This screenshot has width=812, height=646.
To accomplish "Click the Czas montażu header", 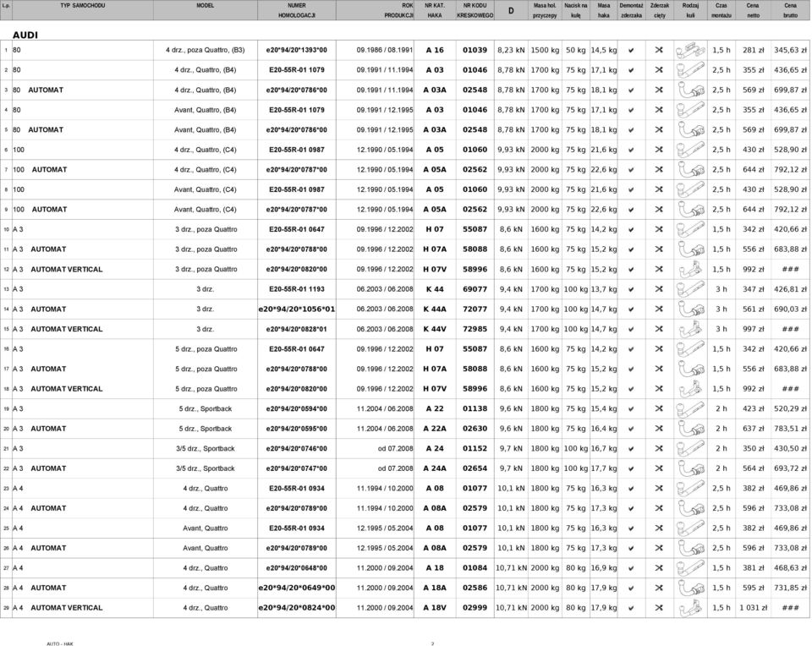I will tap(721, 10).
